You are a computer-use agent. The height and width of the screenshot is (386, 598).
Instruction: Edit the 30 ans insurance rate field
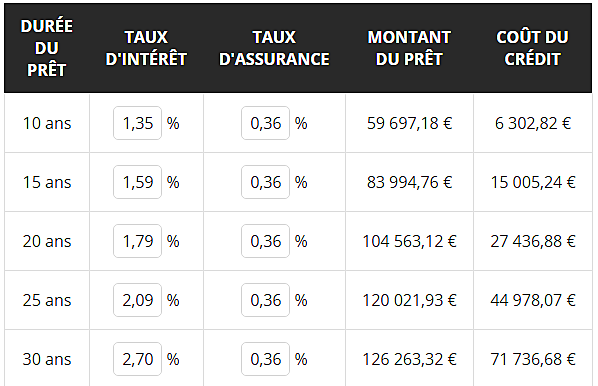pos(265,359)
